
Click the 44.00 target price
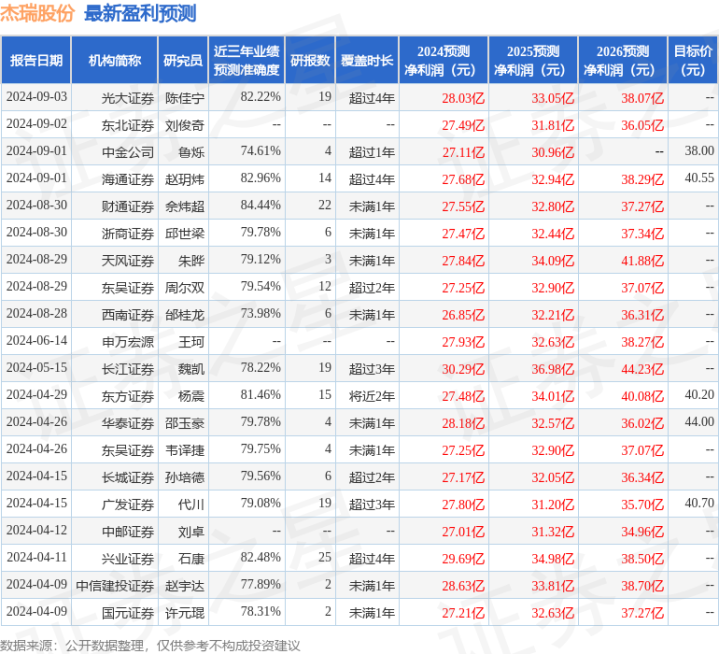pyautogui.click(x=699, y=421)
